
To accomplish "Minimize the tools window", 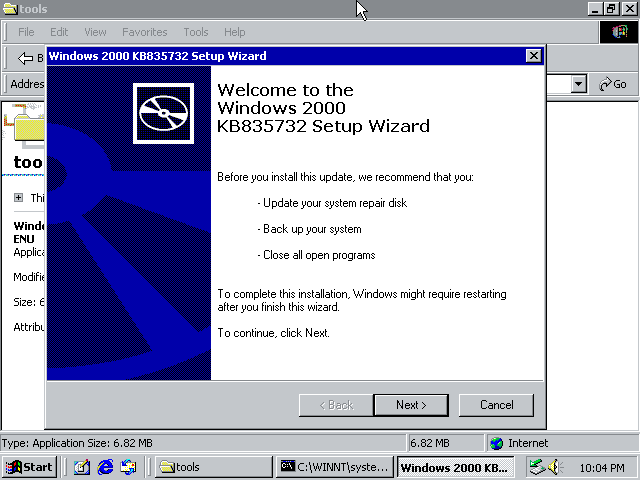I will point(595,9).
